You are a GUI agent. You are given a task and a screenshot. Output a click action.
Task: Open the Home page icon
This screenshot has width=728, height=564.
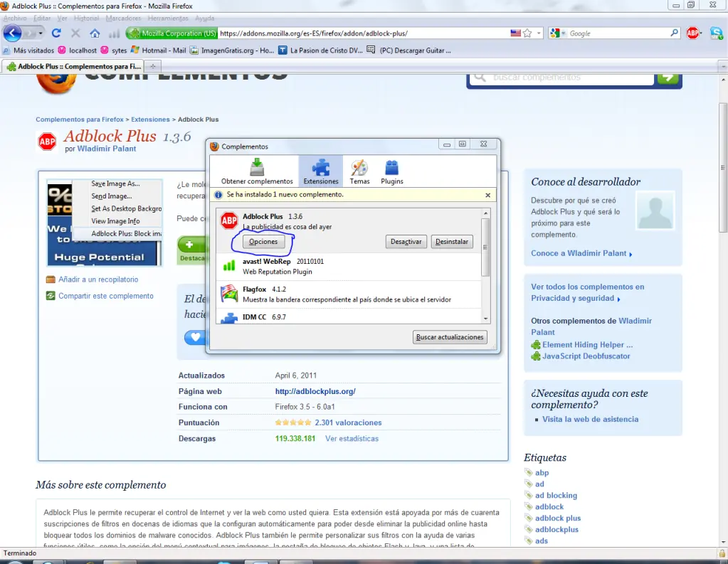(95, 33)
